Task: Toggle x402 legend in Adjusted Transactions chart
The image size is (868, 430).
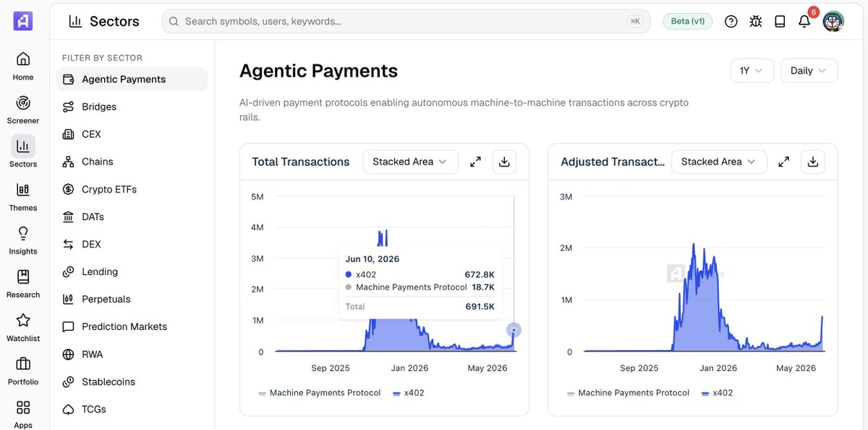Action: point(717,393)
